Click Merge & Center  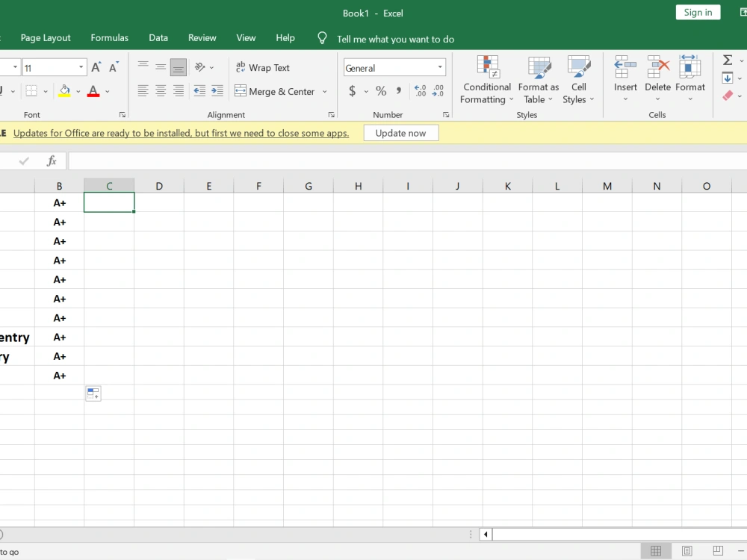click(x=275, y=91)
